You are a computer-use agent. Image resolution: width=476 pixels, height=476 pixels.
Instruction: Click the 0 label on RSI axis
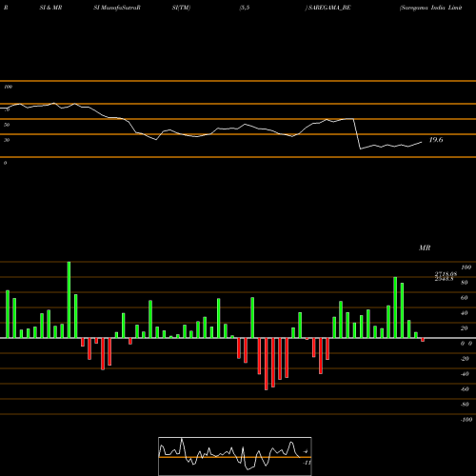click(x=5, y=163)
